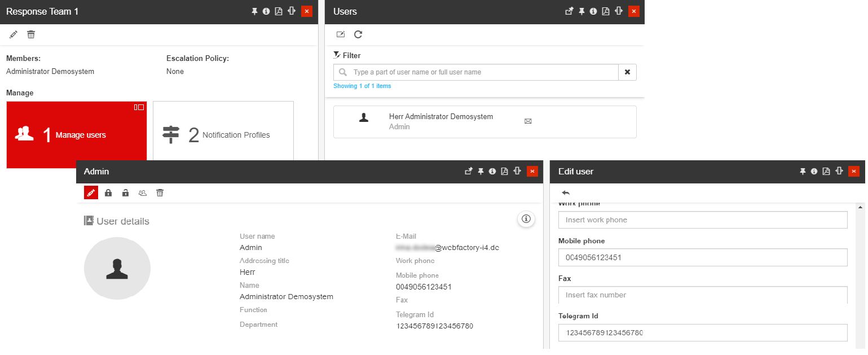Click the red pencil edit icon in Admin panel
Image resolution: width=868 pixels, height=355 pixels.
point(91,193)
